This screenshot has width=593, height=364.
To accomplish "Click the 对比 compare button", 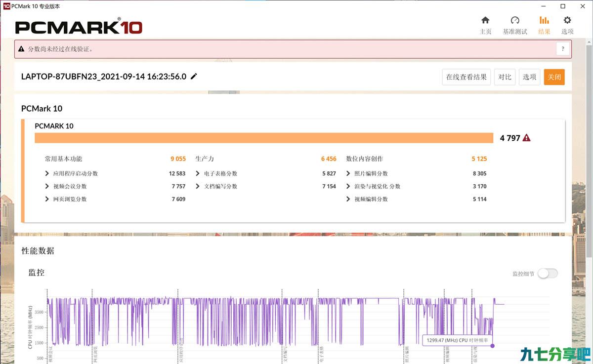I will (x=505, y=77).
